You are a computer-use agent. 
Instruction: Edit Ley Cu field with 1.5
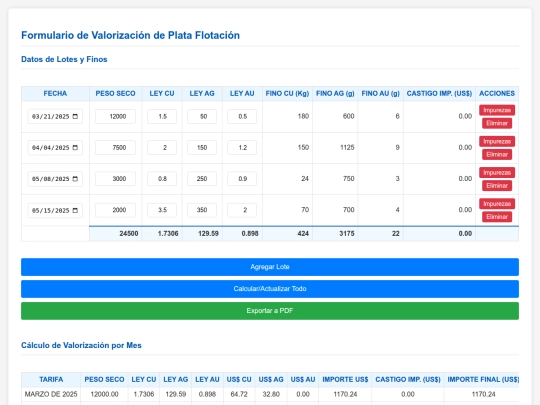pos(162,116)
